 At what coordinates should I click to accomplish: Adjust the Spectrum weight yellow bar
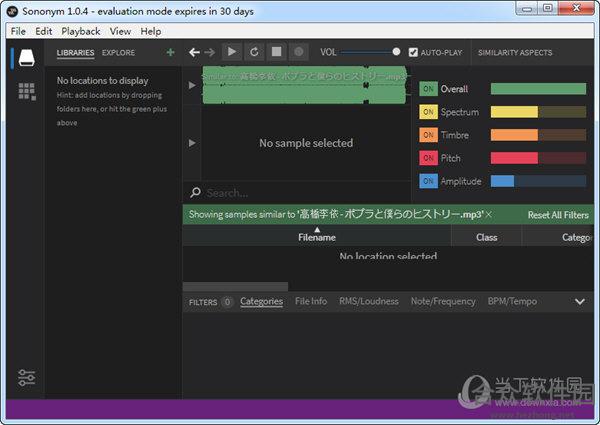coord(538,112)
